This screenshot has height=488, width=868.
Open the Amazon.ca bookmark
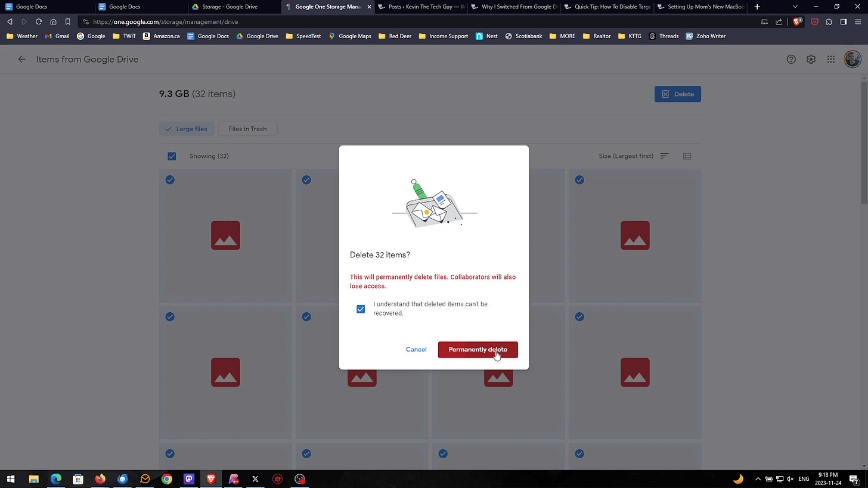click(x=161, y=36)
